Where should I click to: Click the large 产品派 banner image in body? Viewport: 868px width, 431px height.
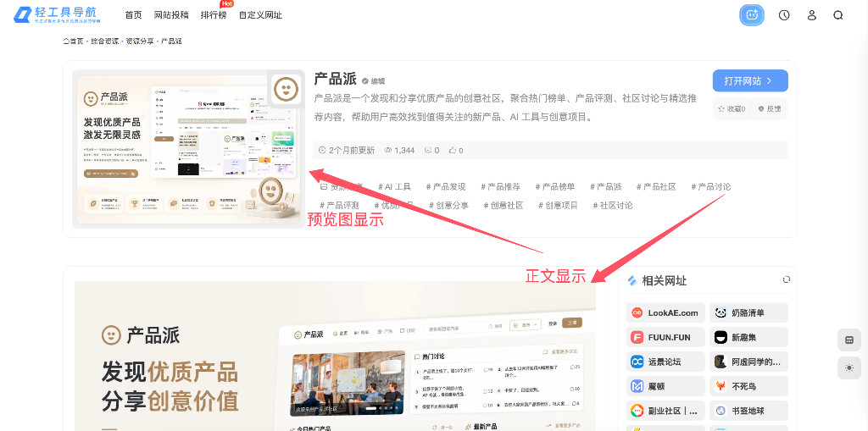(336, 356)
